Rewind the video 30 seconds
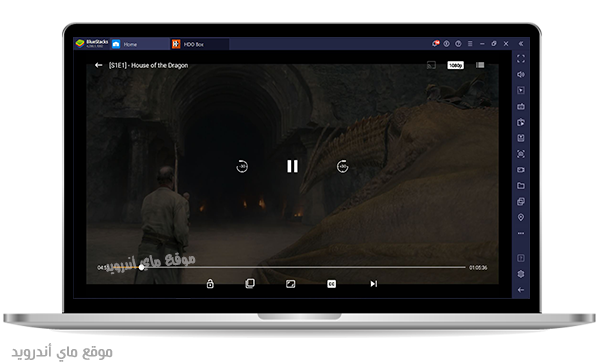600x362 pixels. click(242, 166)
